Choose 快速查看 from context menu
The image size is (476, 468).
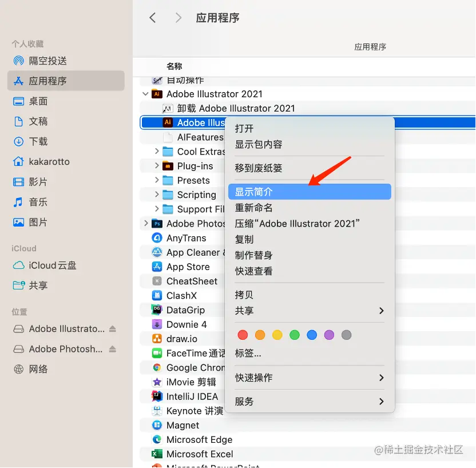[310, 271]
